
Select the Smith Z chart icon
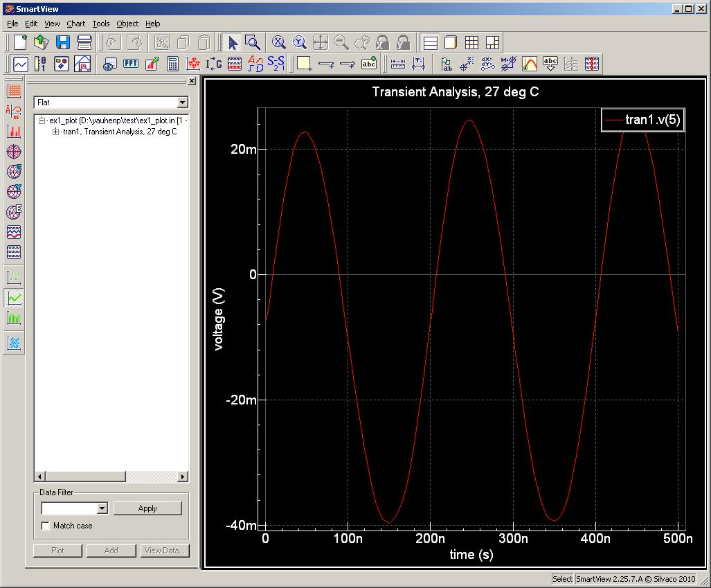click(x=14, y=172)
